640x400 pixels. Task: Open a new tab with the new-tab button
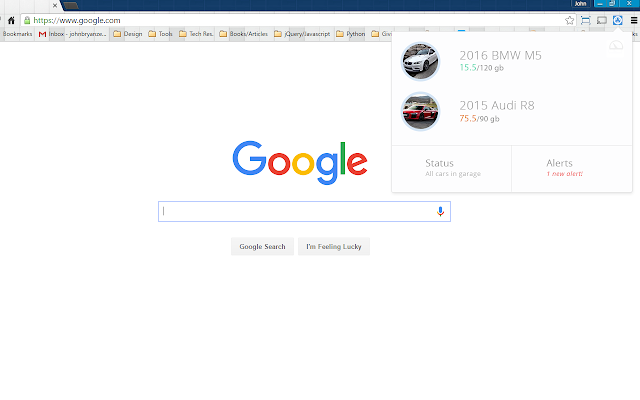71,5
